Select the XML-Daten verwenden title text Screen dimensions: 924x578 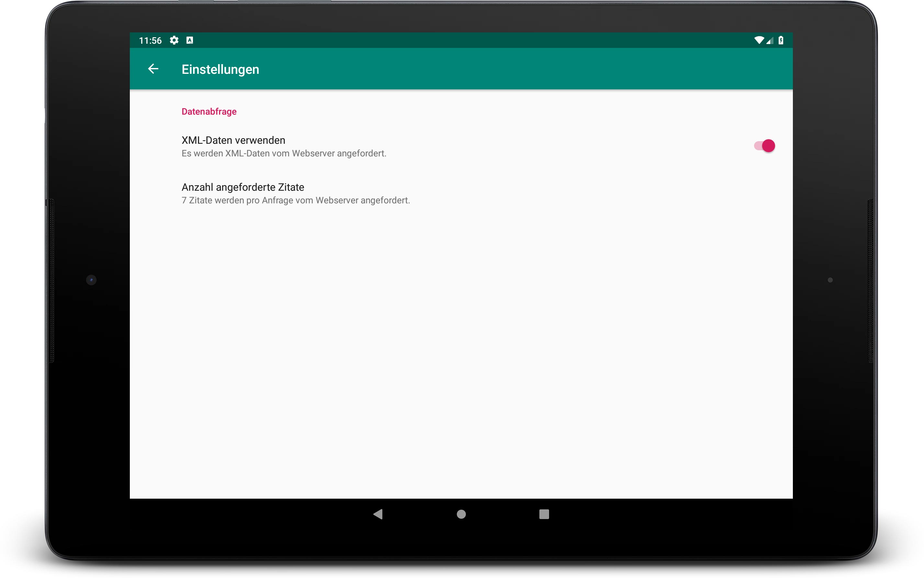(x=233, y=140)
